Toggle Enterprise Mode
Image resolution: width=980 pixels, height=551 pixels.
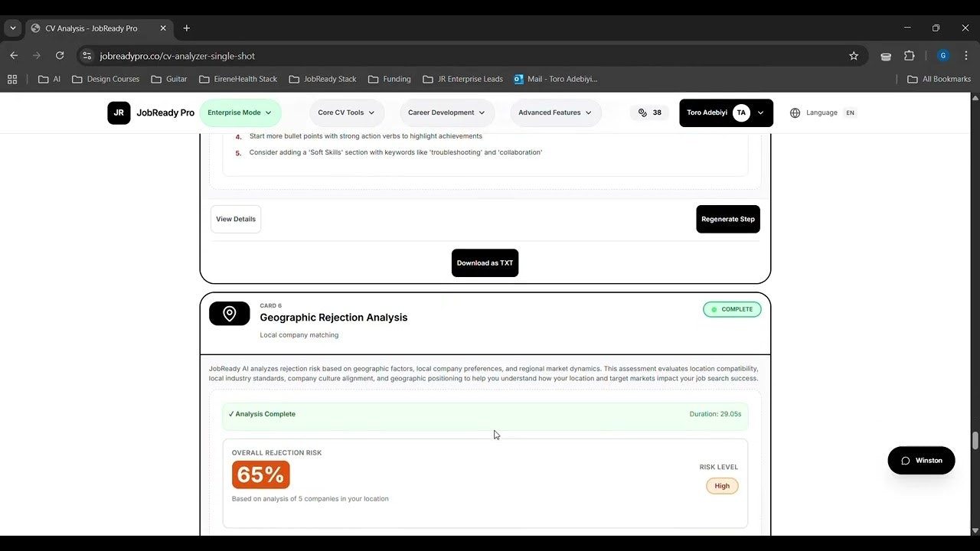(x=239, y=112)
